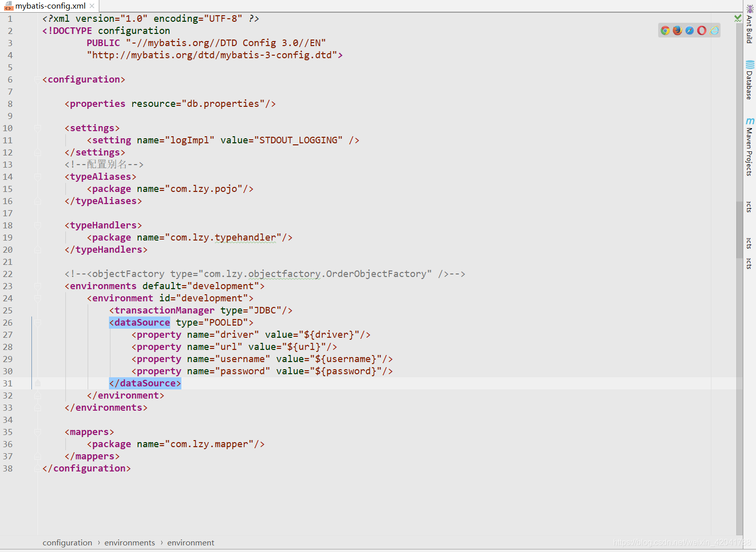The width and height of the screenshot is (756, 552).
Task: Fold the typeAliases block on line 14
Action: (37, 177)
